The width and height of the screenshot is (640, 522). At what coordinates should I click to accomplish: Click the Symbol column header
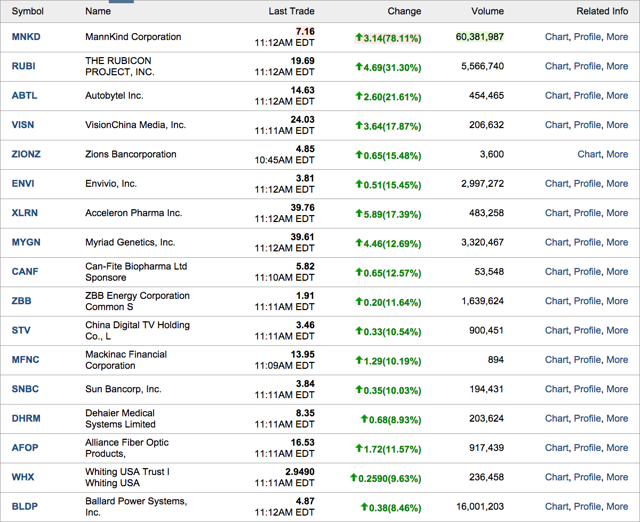coord(27,11)
